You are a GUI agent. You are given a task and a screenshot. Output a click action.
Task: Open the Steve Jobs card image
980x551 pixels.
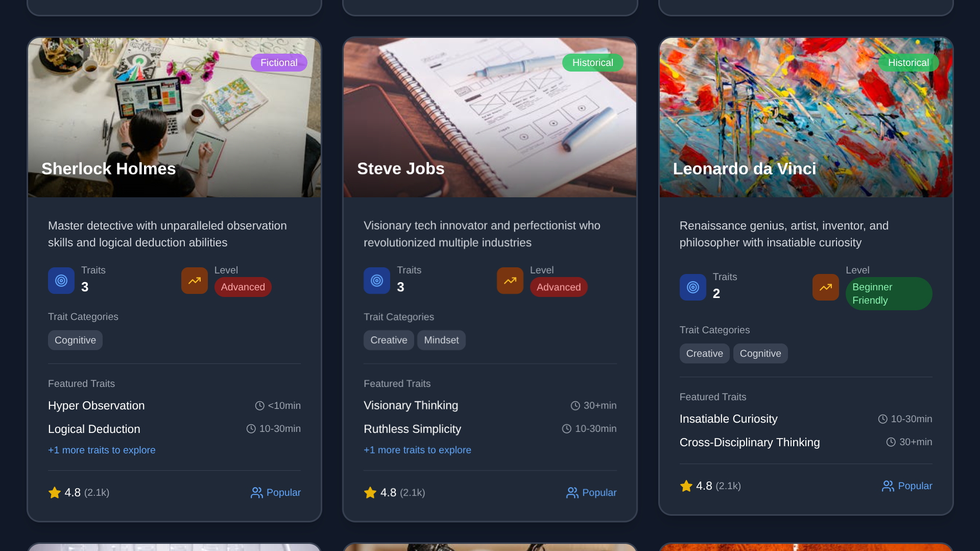click(490, 118)
